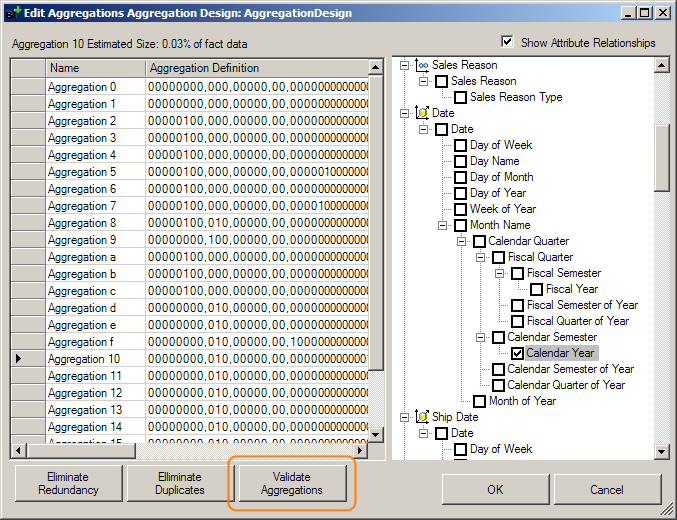Select the Aggregation 5 row
The height and width of the screenshot is (520, 677).
click(x=190, y=172)
